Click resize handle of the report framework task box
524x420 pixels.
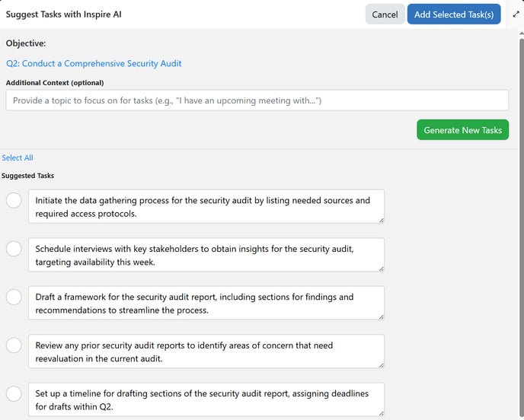click(381, 317)
